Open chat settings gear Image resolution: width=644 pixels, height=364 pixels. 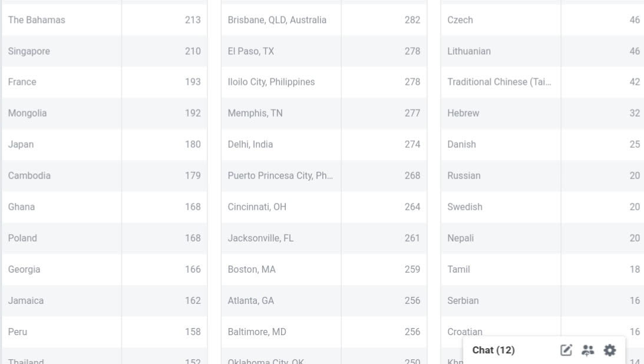[x=610, y=350]
